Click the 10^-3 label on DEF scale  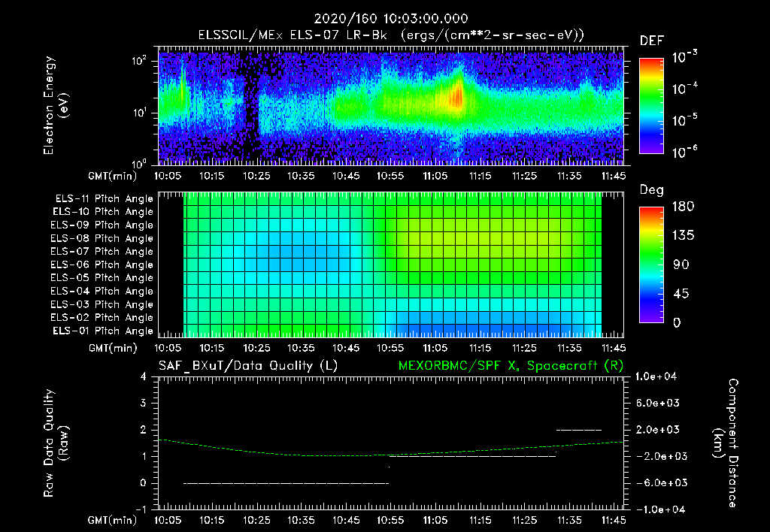click(x=684, y=57)
